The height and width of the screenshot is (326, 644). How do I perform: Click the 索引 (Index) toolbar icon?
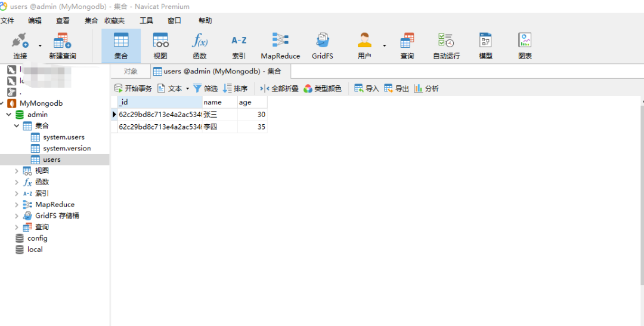(239, 45)
